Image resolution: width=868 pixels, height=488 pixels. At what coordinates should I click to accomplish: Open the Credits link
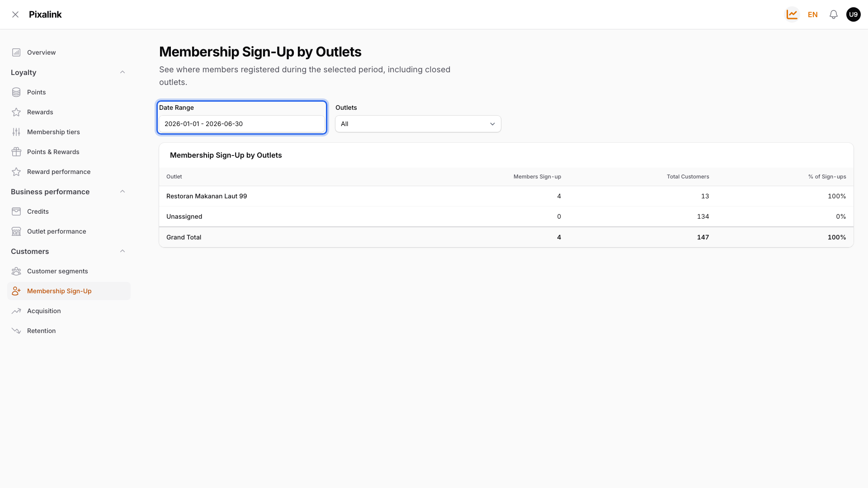click(69, 211)
